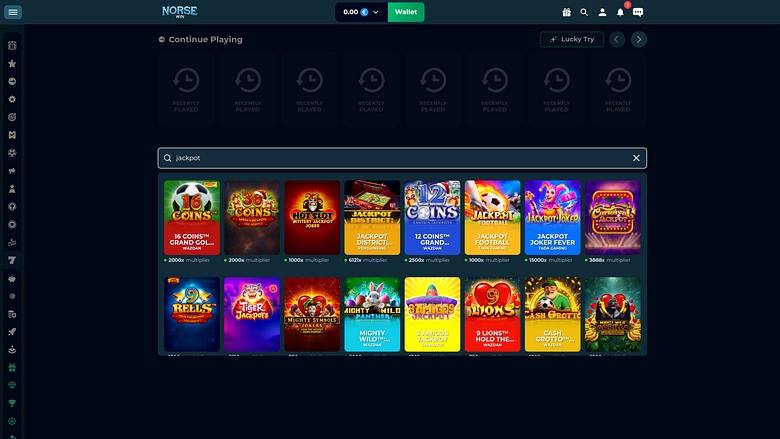Click the green diamond sidebar icon

[12, 386]
